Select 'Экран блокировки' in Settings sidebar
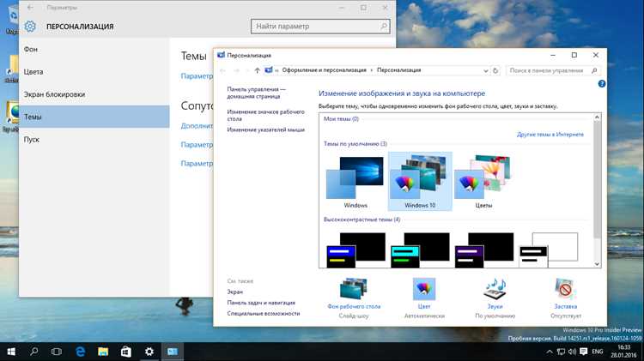The image size is (644, 361). pos(94,94)
